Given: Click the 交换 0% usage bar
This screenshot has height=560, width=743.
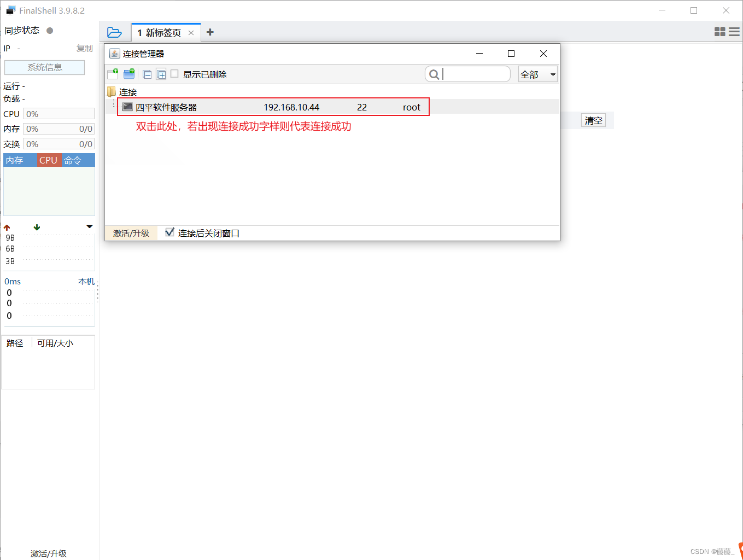Looking at the screenshot, I should (x=58, y=144).
